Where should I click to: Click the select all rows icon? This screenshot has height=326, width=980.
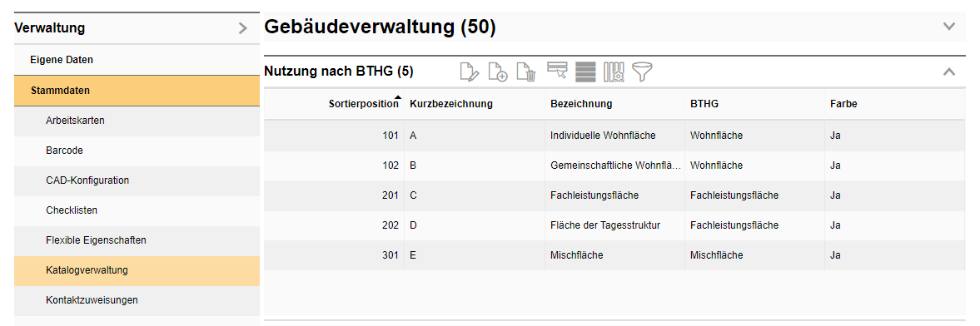coord(585,72)
